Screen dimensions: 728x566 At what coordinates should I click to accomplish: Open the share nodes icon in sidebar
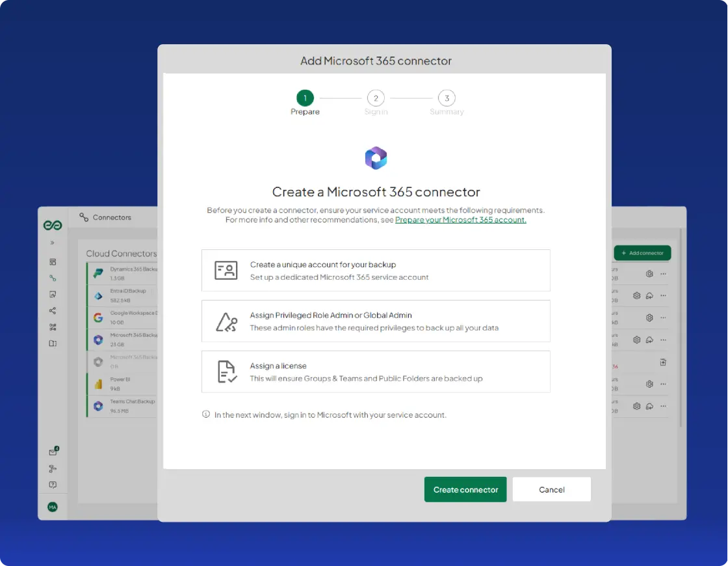tap(53, 310)
